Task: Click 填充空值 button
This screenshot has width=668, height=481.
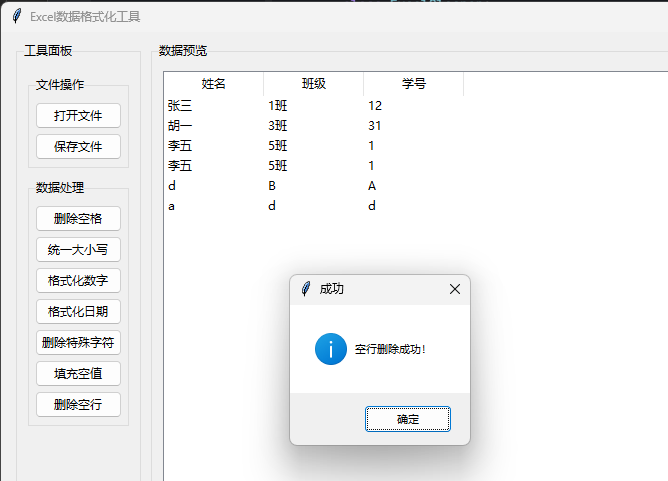Action: (78, 374)
